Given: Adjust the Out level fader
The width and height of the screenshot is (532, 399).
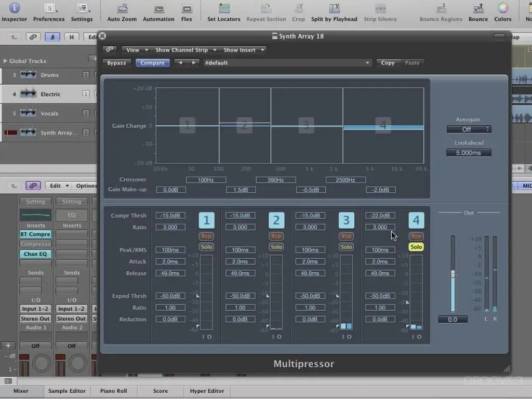Looking at the screenshot, I should [x=453, y=274].
